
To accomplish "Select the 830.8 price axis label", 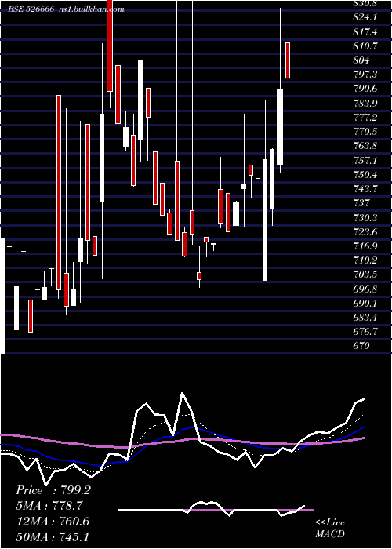I will [365, 3].
